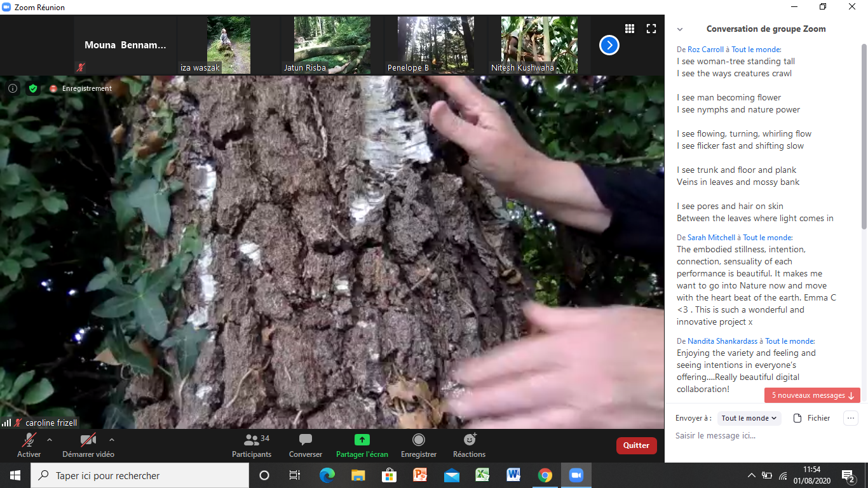Expand audio options arrow beside Activer

coord(50,440)
